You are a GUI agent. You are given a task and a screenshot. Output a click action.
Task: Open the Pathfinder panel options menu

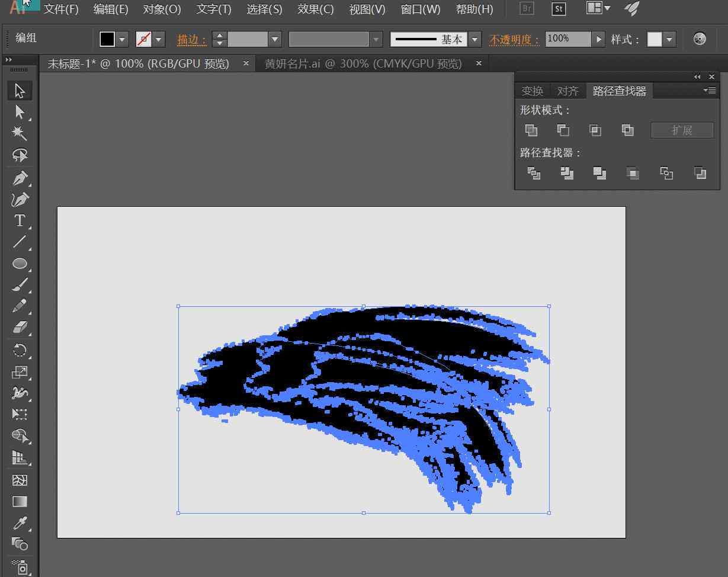pyautogui.click(x=710, y=91)
